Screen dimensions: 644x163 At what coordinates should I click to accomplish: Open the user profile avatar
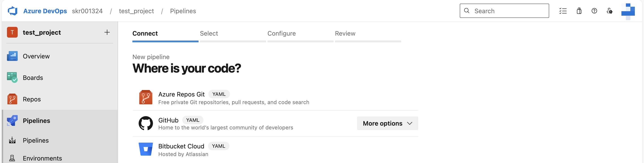628,11
